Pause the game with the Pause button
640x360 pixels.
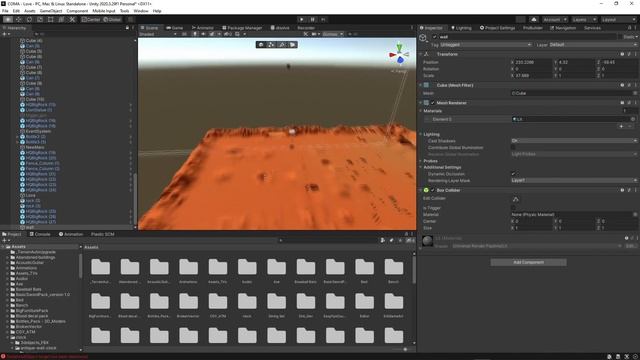click(x=312, y=19)
